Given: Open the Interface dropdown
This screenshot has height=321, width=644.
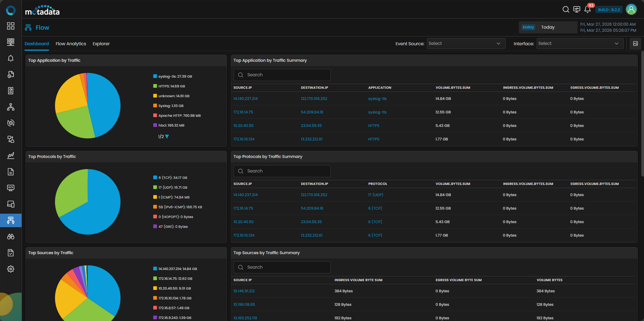Looking at the screenshot, I should 580,44.
